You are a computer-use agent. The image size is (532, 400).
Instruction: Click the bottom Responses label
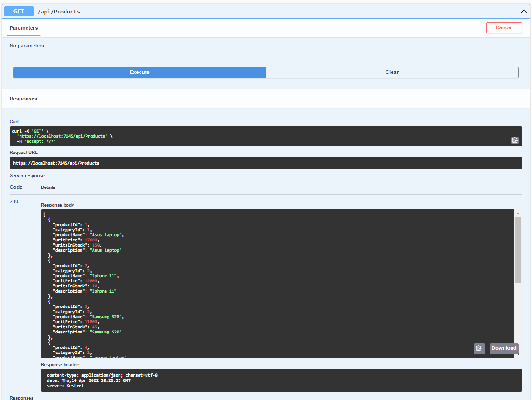click(21, 398)
